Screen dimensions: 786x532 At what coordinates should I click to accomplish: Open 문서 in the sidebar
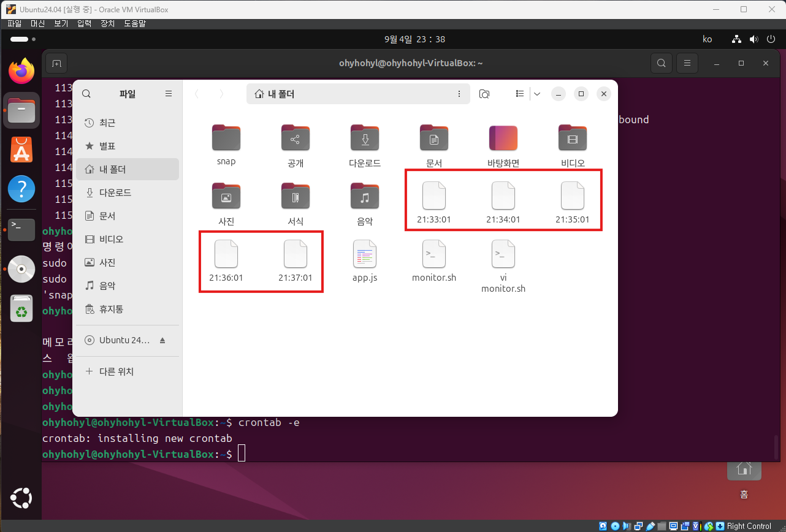(128, 216)
